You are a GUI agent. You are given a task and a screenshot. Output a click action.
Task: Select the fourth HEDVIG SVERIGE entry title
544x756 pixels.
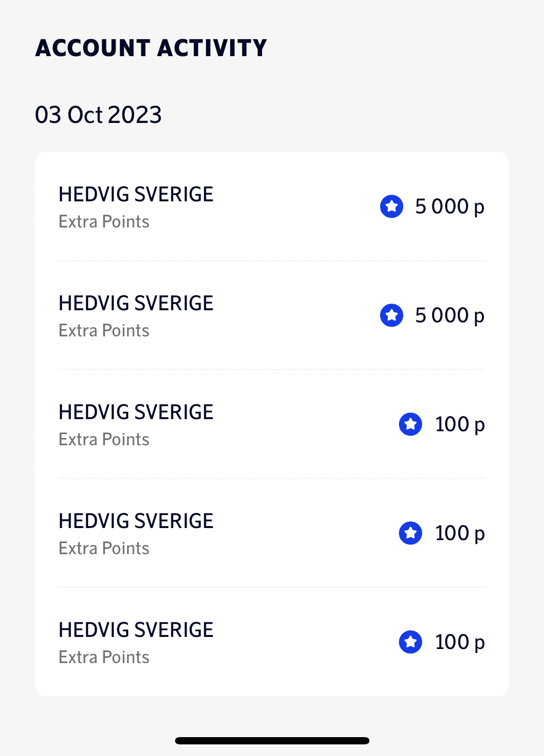click(x=136, y=521)
